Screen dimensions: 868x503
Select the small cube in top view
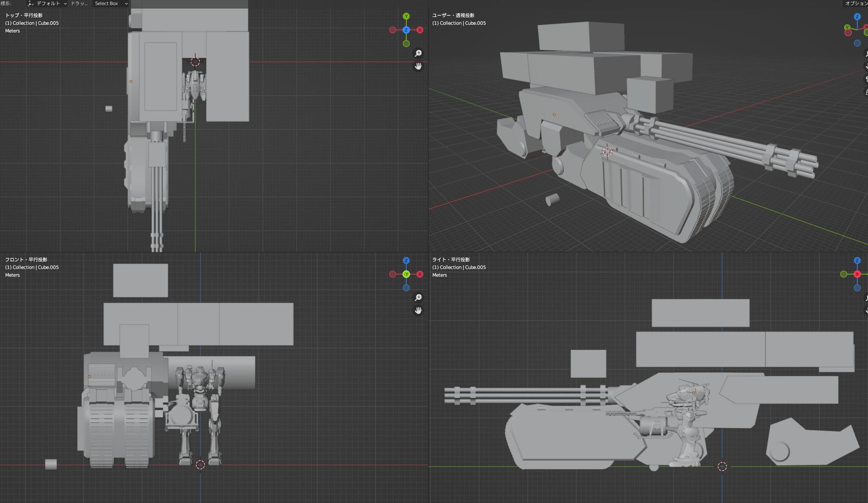click(109, 109)
